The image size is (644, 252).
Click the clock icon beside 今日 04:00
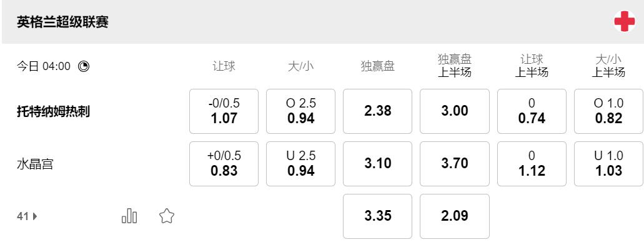[84, 66]
